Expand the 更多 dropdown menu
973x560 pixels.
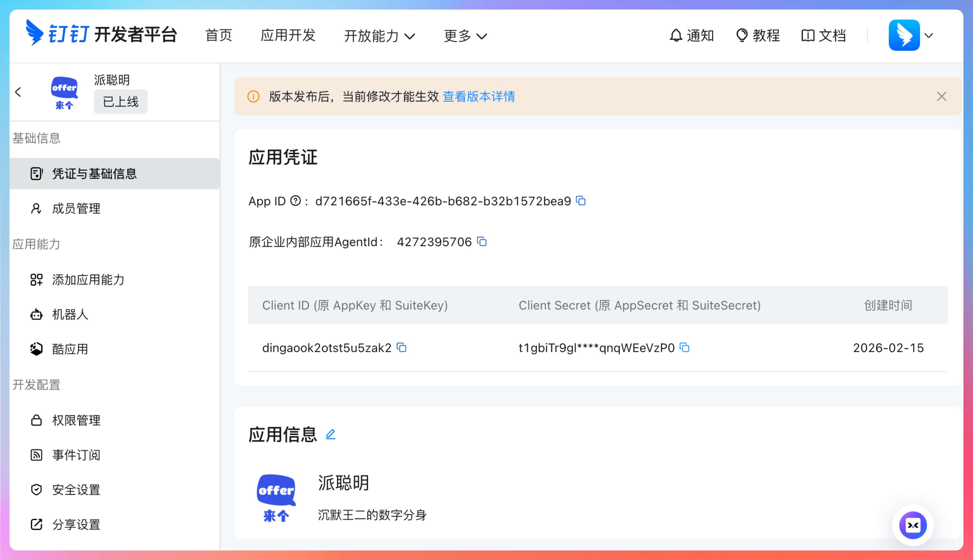point(465,36)
